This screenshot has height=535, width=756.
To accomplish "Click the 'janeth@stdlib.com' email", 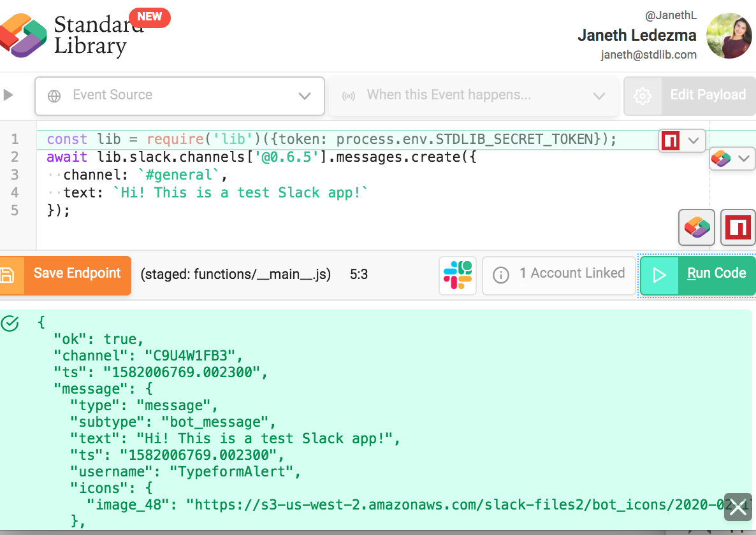I will (648, 55).
